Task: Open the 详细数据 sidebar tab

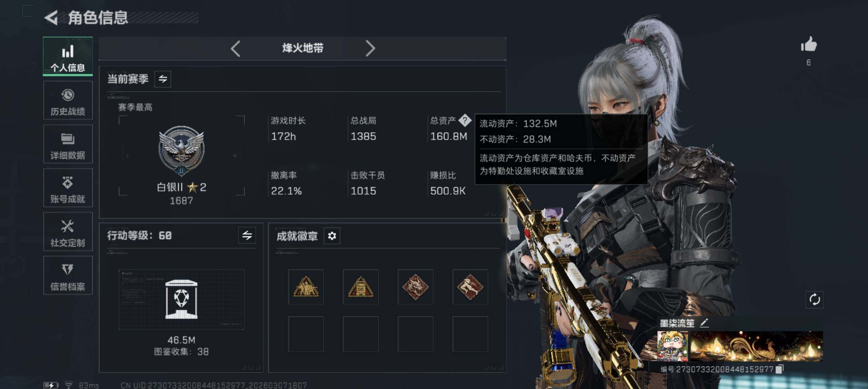Action: tap(68, 144)
